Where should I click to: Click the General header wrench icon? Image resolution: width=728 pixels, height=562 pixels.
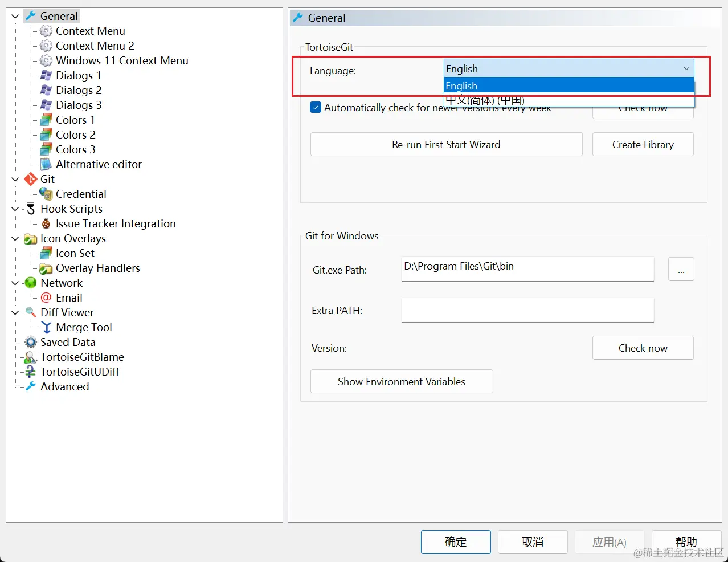298,18
